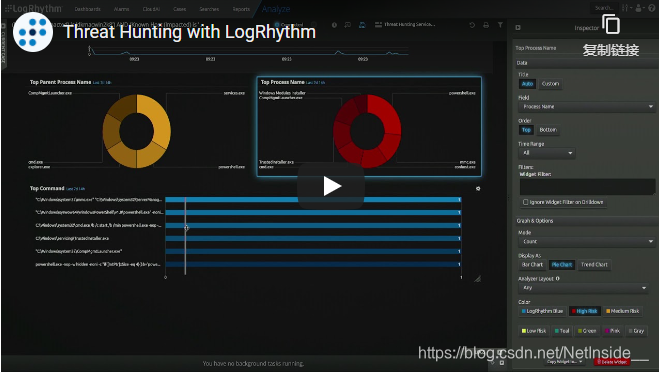
Task: Open the Cases menu
Action: coord(179,9)
